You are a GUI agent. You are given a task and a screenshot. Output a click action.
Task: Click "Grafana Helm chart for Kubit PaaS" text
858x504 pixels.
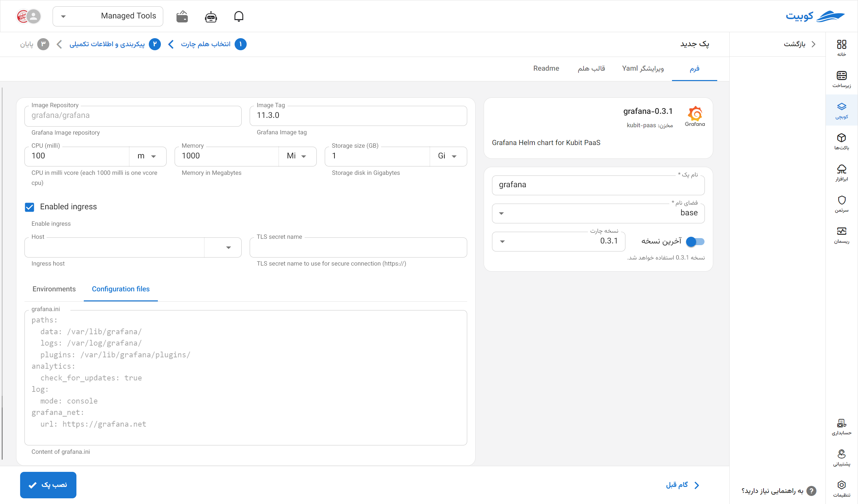[x=546, y=143]
